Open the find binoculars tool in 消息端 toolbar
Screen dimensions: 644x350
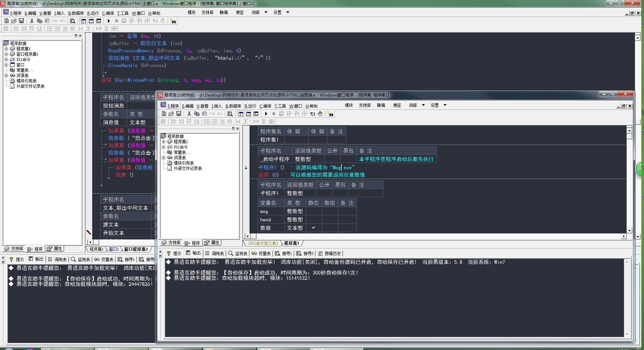[x=330, y=114]
